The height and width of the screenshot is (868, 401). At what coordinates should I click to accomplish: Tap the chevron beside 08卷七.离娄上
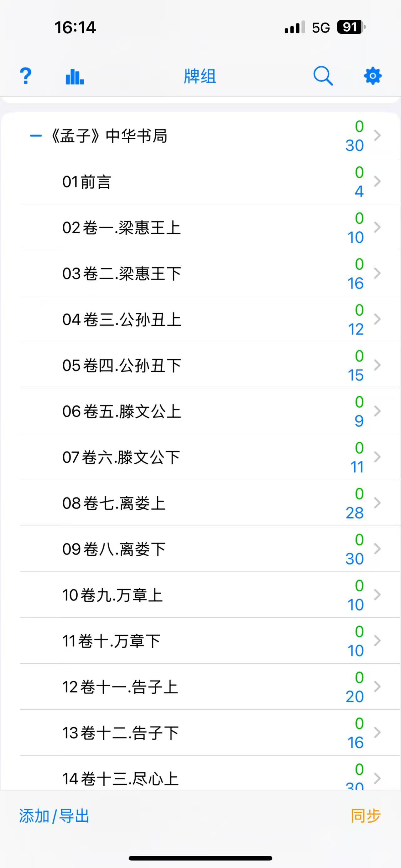coord(378,503)
